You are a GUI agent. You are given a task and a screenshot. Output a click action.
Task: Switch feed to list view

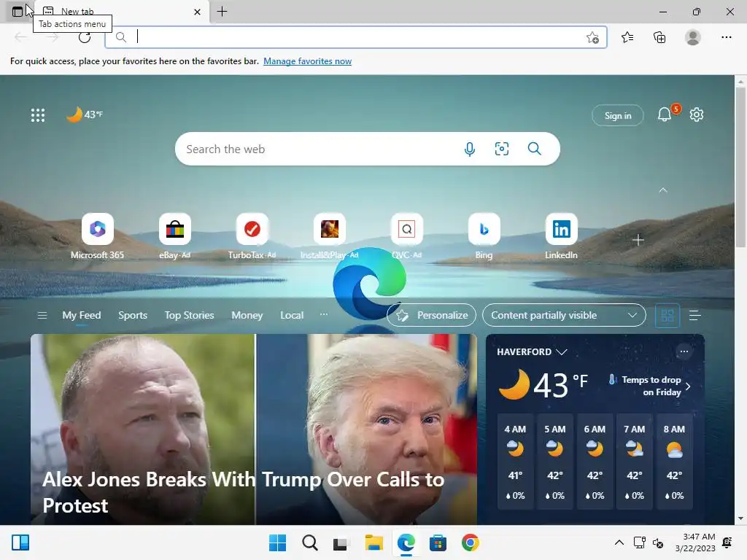(x=694, y=315)
